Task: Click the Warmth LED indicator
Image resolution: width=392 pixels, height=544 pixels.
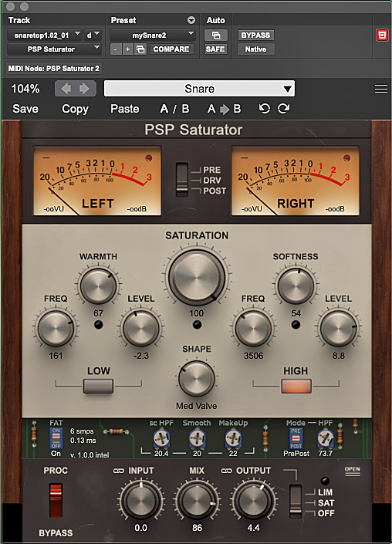Action: pyautogui.click(x=99, y=325)
